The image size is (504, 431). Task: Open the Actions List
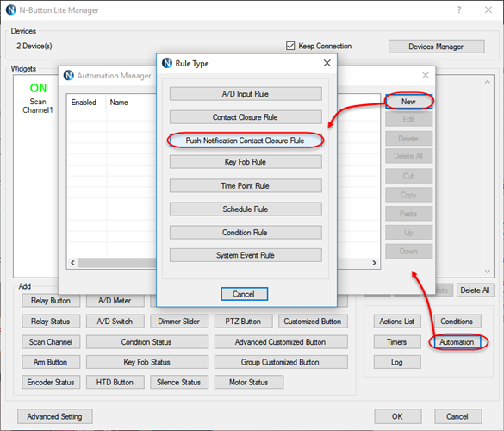click(397, 322)
